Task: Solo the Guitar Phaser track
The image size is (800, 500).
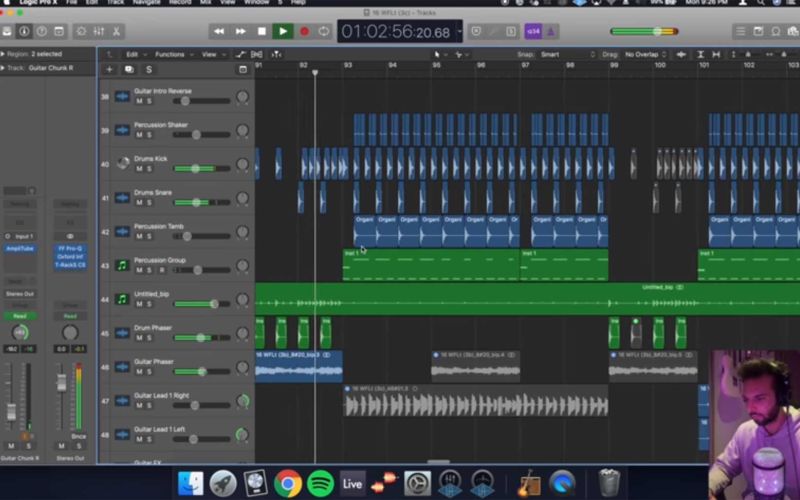Action: click(x=149, y=372)
